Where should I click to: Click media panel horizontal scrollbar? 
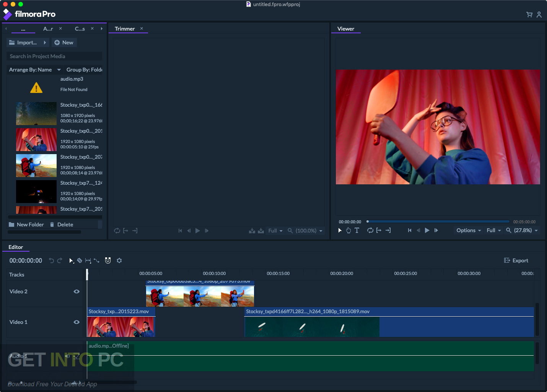click(x=44, y=232)
